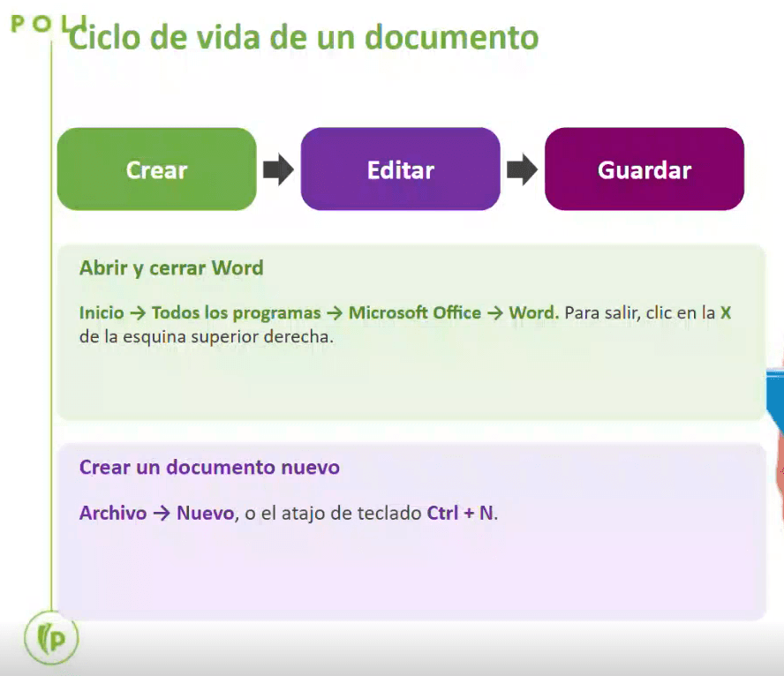Click the bold "Word." after Microsoft Office
784x676 pixels.
[x=534, y=312]
